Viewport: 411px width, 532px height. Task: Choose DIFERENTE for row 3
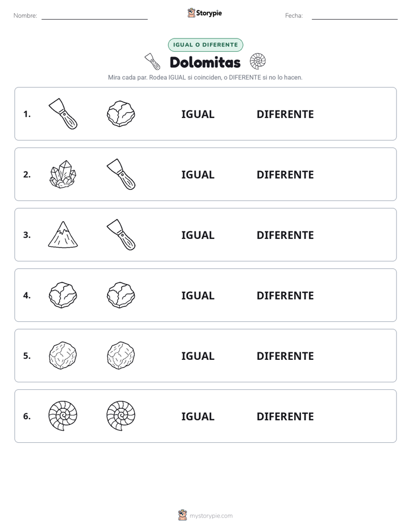285,235
